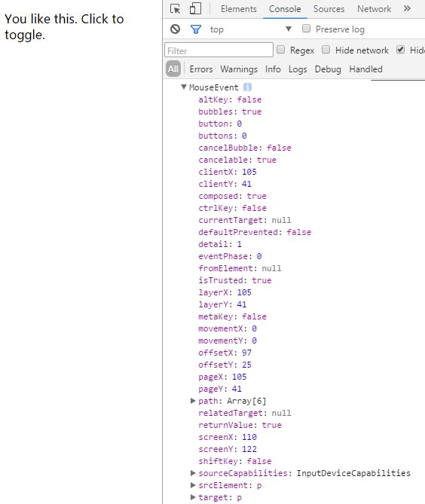This screenshot has width=425, height=504.
Task: Click the 'You like this. Click to toggle.' paragraph
Action: coord(64,26)
